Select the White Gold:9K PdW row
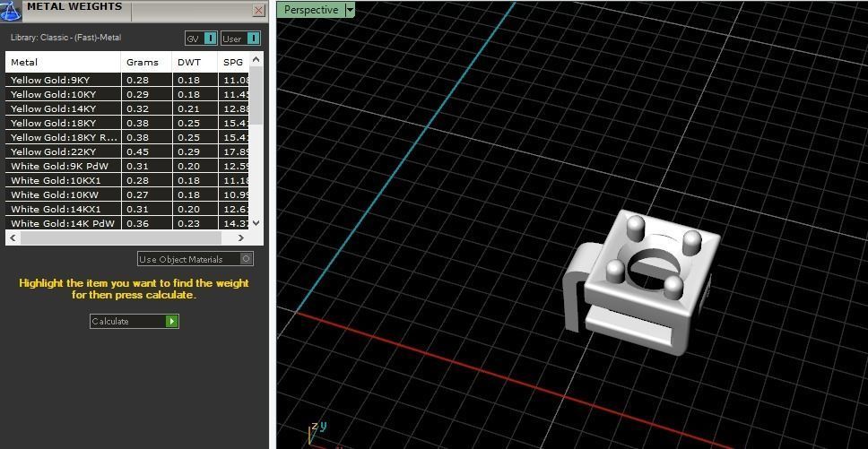This screenshot has width=868, height=449. (126, 166)
